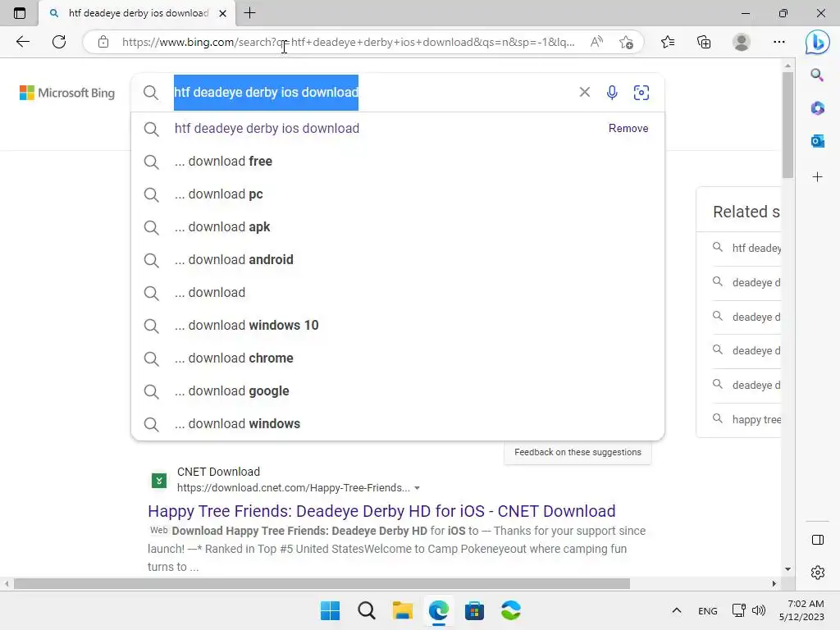Viewport: 840px width, 630px height.
Task: Go to the Microsoft Bing logo homepage
Action: [x=67, y=93]
